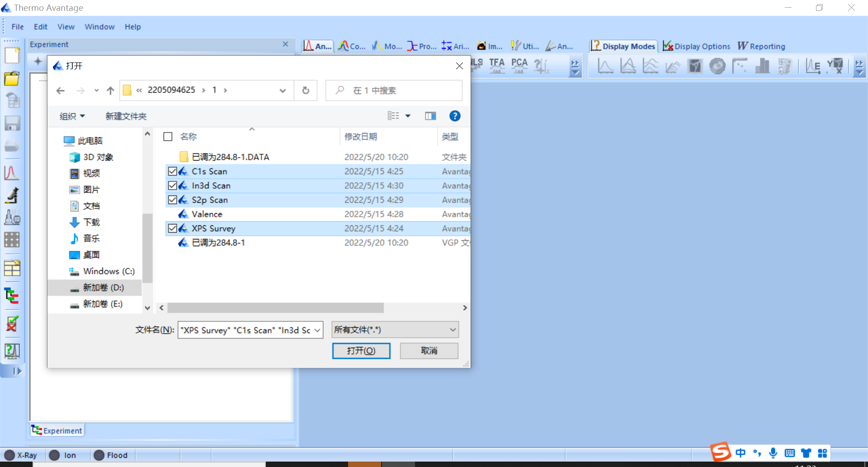This screenshot has height=467, width=868.
Task: Open the Window menu
Action: click(99, 27)
